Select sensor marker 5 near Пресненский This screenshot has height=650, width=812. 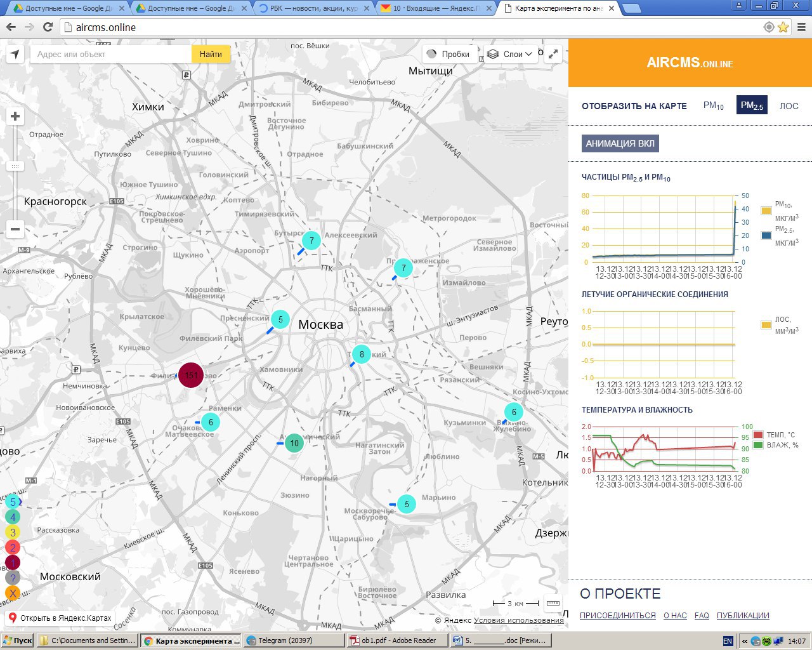280,320
